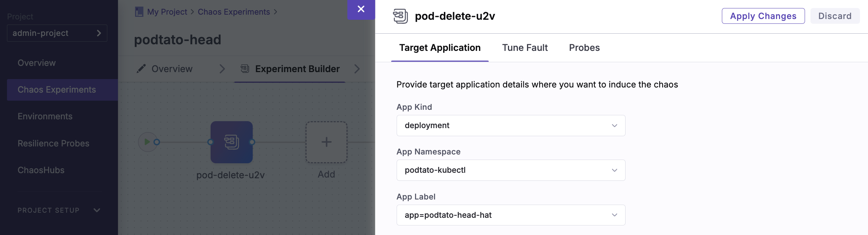Image resolution: width=868 pixels, height=235 pixels.
Task: Open the App Namespace dropdown
Action: (x=511, y=170)
